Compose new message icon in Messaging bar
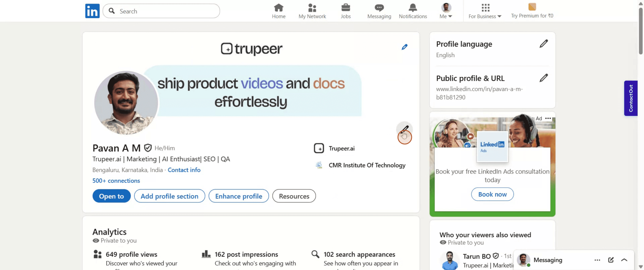The height and width of the screenshot is (270, 644). pyautogui.click(x=611, y=260)
